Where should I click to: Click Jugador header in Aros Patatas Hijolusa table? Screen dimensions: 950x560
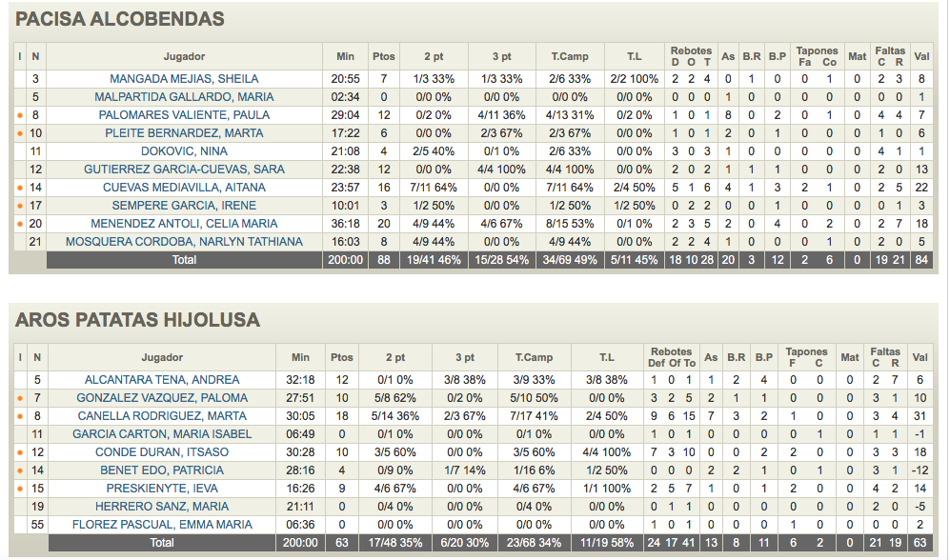(162, 357)
